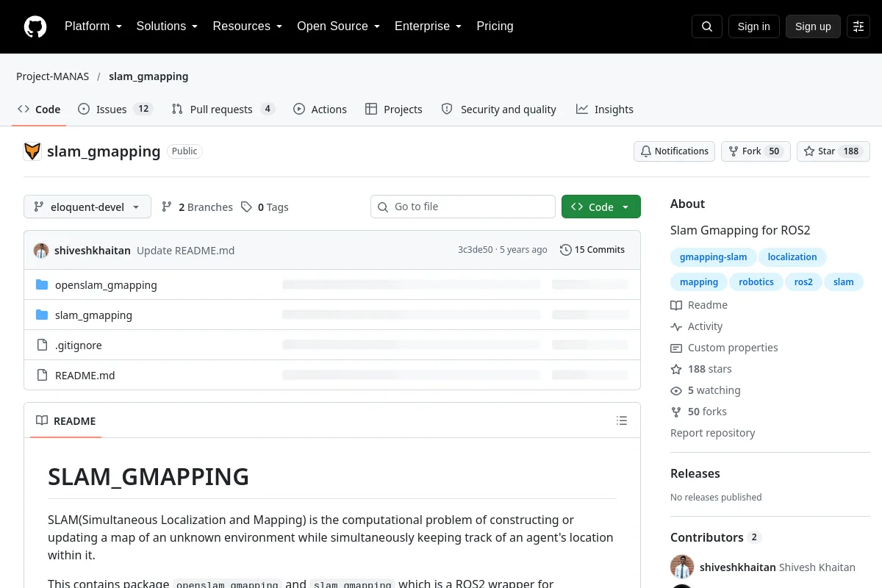Expand the green Code dropdown button
This screenshot has width=882, height=588.
[x=601, y=207]
